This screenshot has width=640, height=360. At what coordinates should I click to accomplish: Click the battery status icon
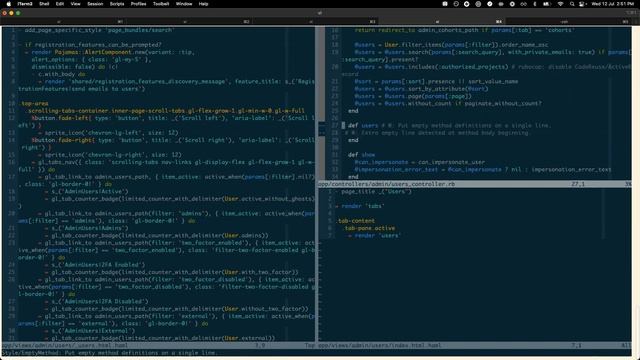pos(547,4)
